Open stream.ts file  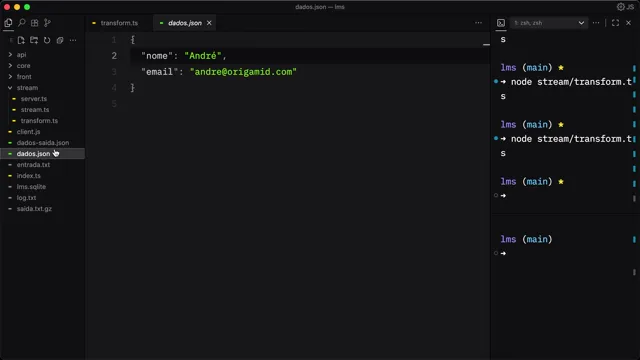tap(35, 109)
